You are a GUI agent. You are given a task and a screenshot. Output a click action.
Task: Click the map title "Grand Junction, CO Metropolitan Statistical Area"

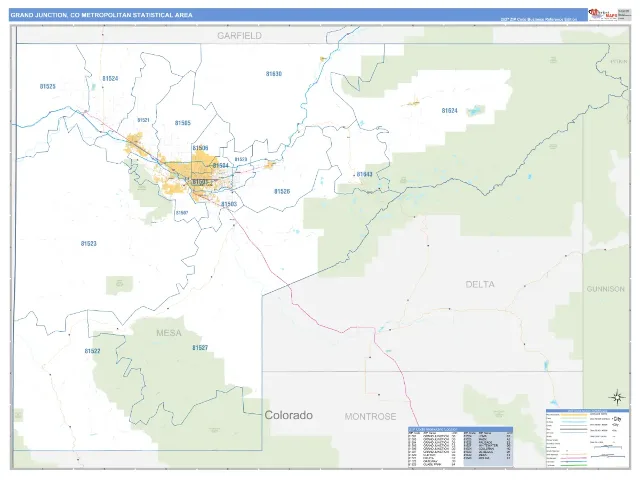[x=101, y=15]
